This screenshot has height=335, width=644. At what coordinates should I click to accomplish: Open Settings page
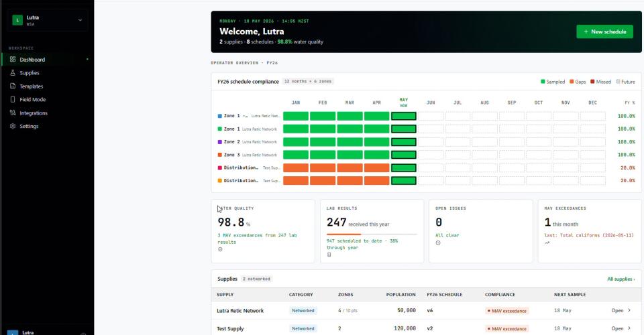coord(47,126)
